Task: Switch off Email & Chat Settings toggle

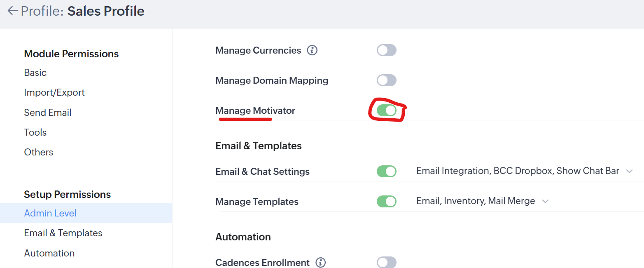Action: click(387, 171)
